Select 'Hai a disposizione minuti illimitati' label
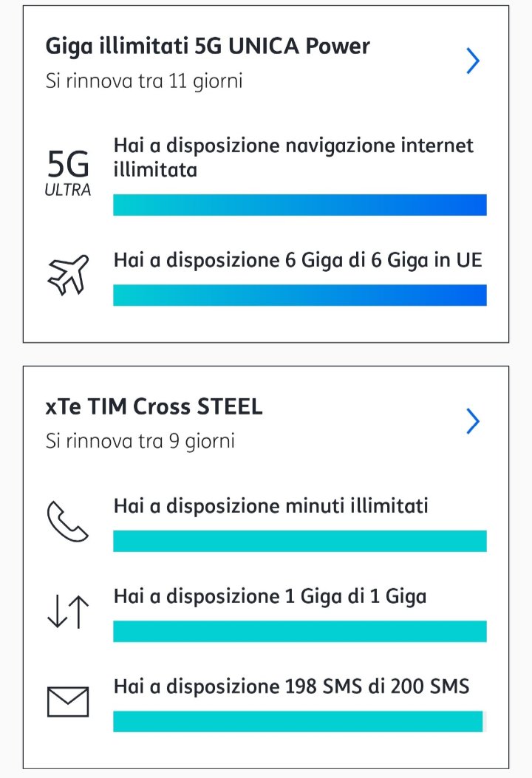 tap(270, 506)
